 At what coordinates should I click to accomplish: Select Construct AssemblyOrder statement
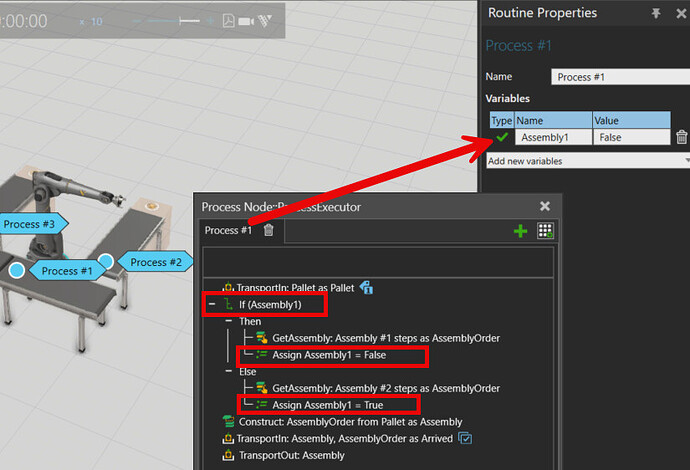[350, 422]
